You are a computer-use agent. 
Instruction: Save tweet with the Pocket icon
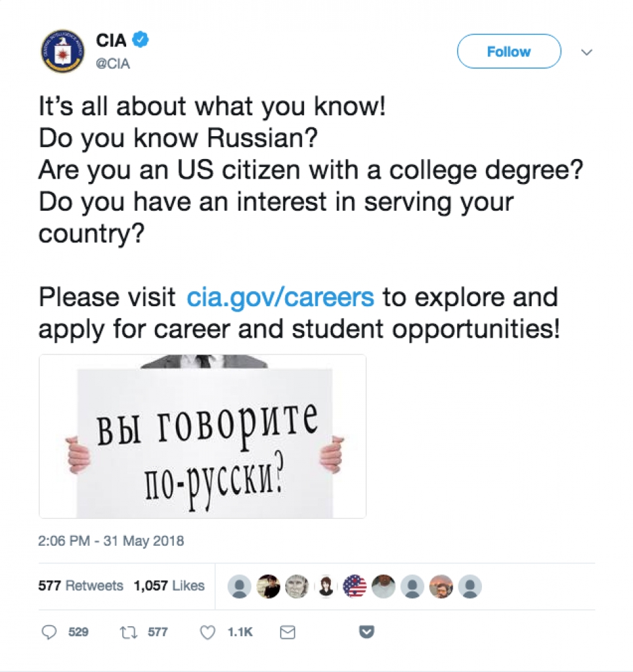[x=367, y=632]
